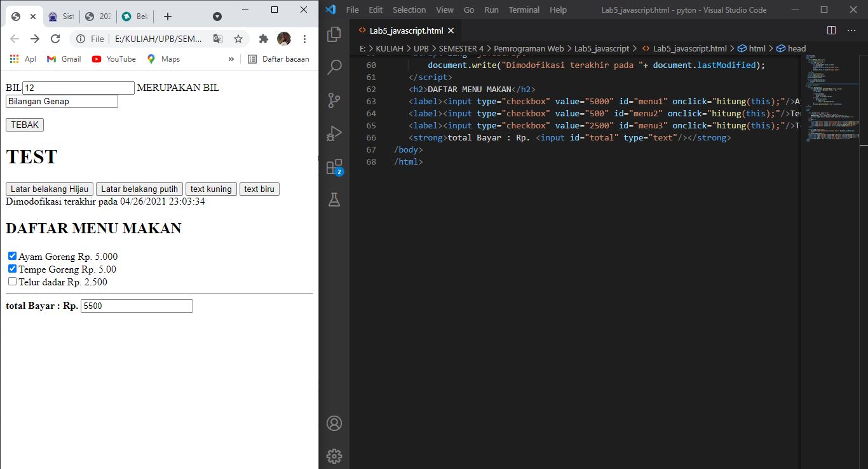Screen dimensions: 868x469
Task: Select the Lab5_javascript.html editor tab
Action: [x=407, y=30]
